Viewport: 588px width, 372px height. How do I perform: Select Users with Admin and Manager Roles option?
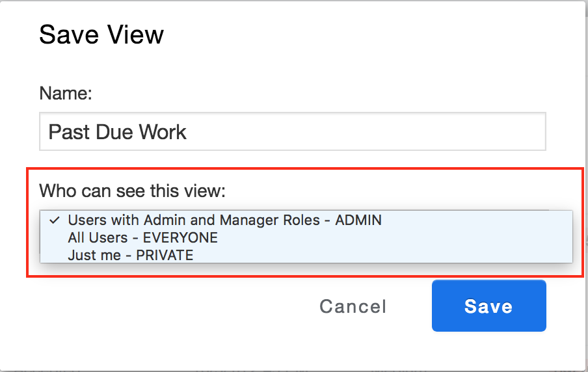coord(224,220)
